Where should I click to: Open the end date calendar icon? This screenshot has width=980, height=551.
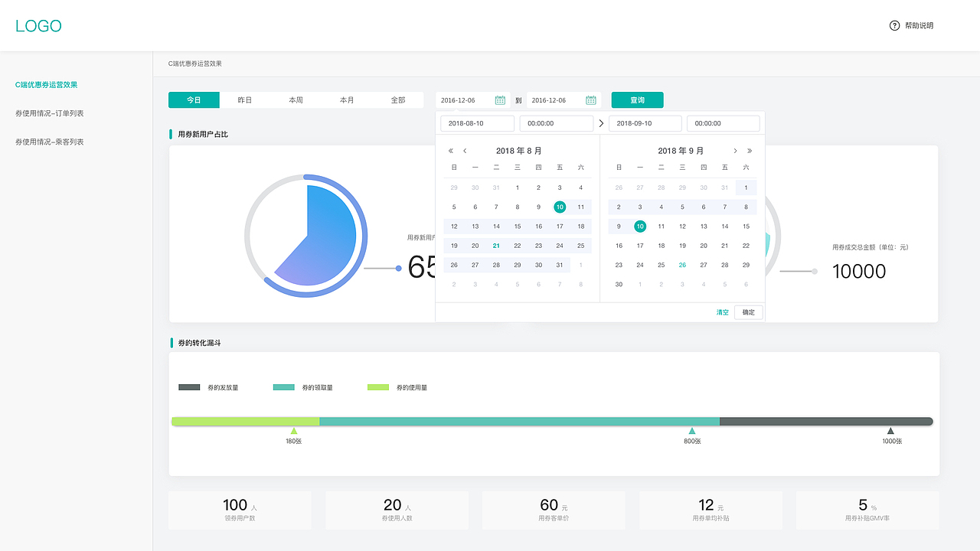tap(590, 100)
